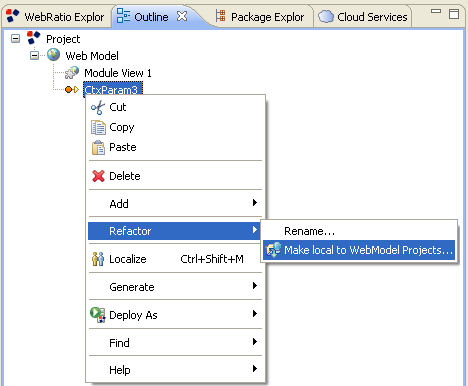Viewport: 468px width, 386px height.
Task: Click the Cloud Services cloud icon
Action: coord(326,16)
